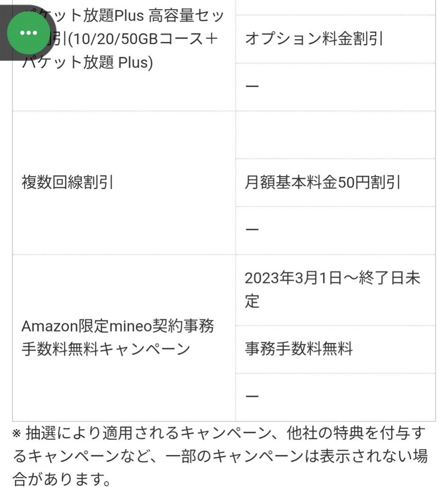Click the 10/20/50GBコース text
This screenshot has width=448, height=487.
[143, 39]
